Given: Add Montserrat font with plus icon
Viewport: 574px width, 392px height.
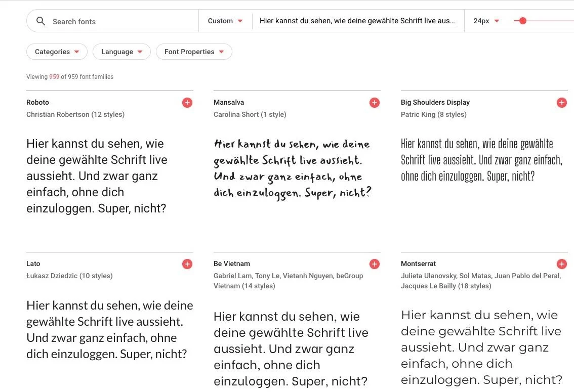Looking at the screenshot, I should point(561,264).
